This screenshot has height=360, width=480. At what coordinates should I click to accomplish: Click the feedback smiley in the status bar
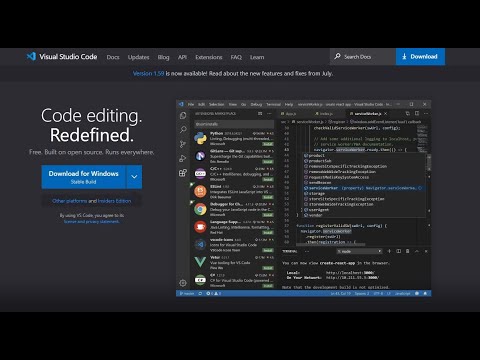(x=417, y=293)
